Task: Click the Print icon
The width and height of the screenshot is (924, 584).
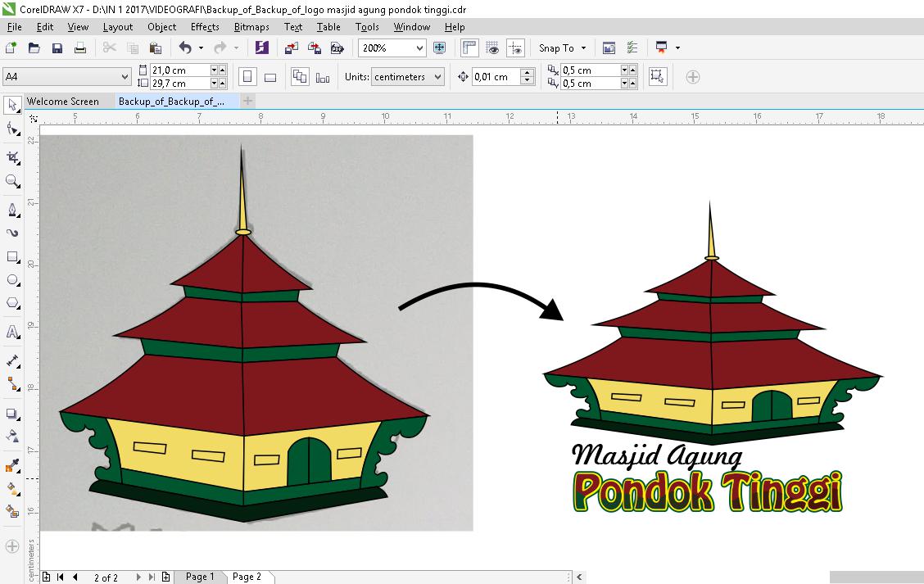Action: (x=80, y=48)
